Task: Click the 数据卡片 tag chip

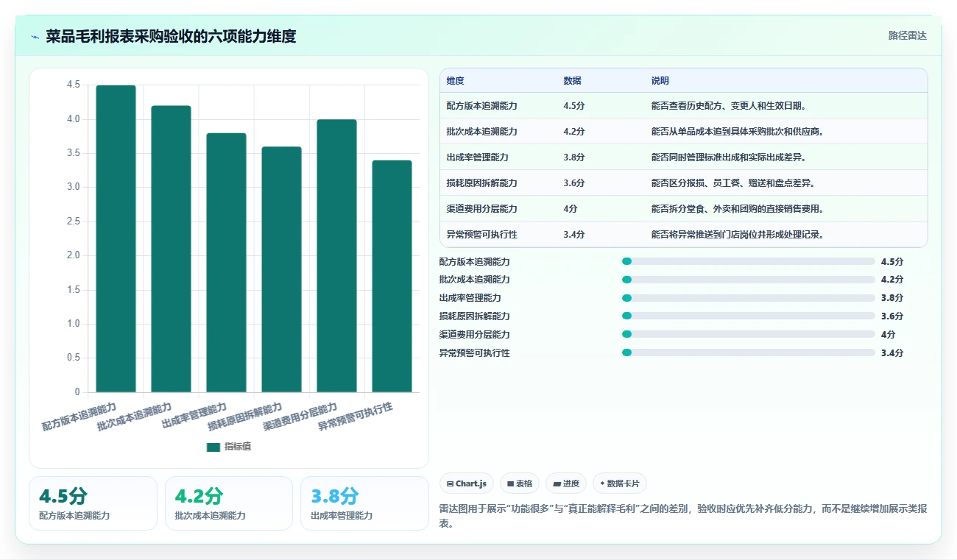Action: [620, 483]
